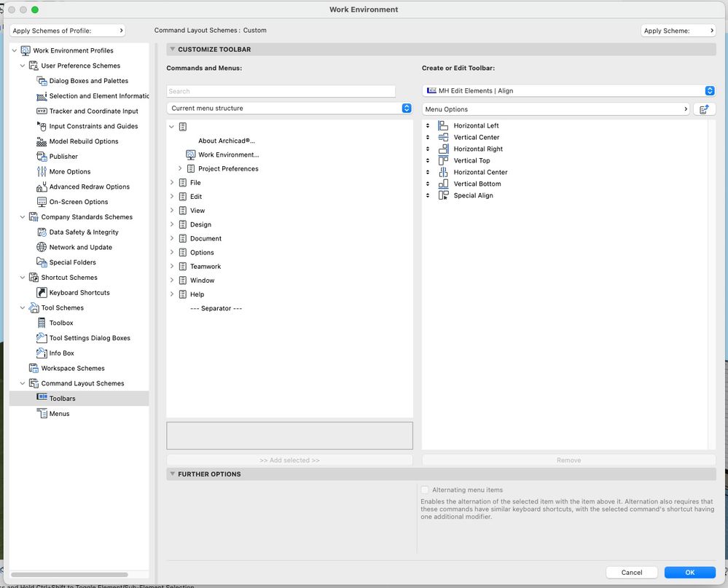Toggle the Alternating menu items checkbox
Image resolution: width=728 pixels, height=588 pixels.
click(x=425, y=490)
